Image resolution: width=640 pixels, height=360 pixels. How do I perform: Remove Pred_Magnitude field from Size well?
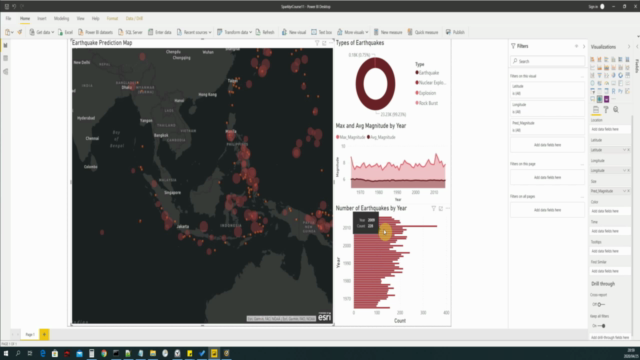(629, 191)
